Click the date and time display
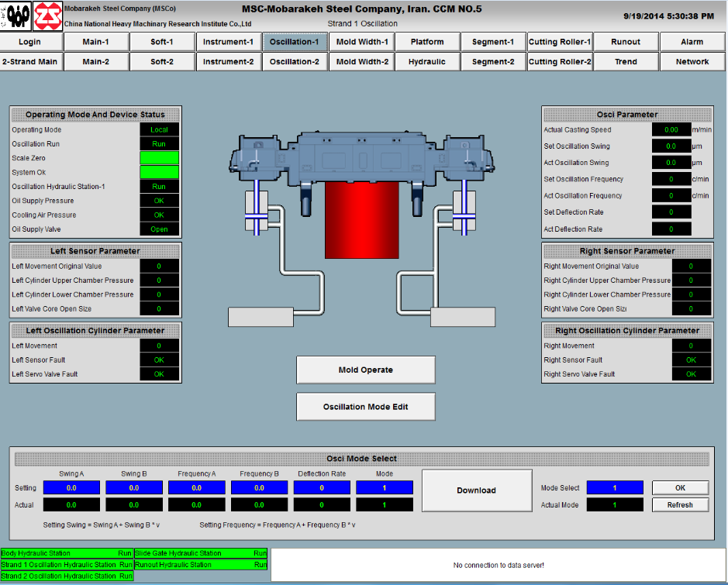728x585 pixels. (x=668, y=16)
